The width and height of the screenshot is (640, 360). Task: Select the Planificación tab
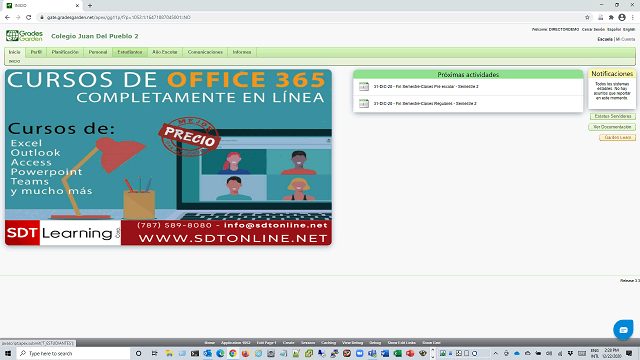point(65,52)
